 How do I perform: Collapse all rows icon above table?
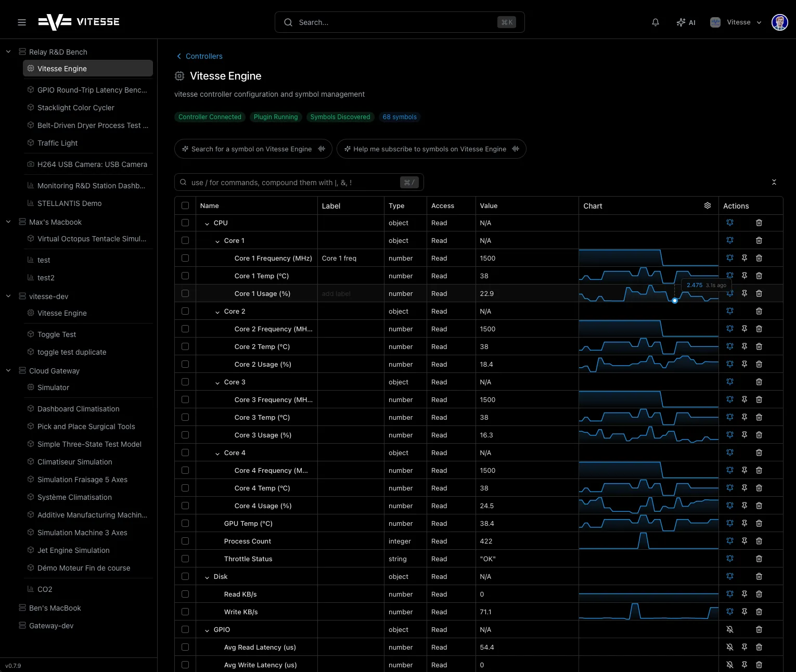(x=774, y=182)
